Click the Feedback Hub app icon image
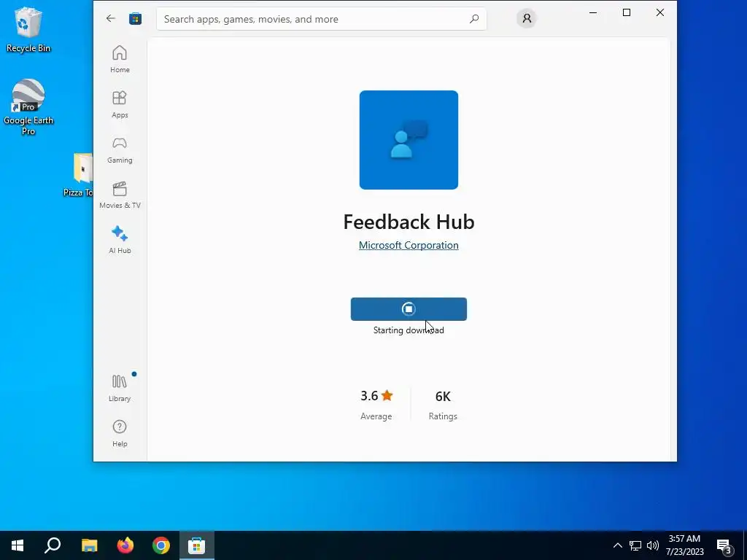The height and width of the screenshot is (560, 747). tap(409, 140)
